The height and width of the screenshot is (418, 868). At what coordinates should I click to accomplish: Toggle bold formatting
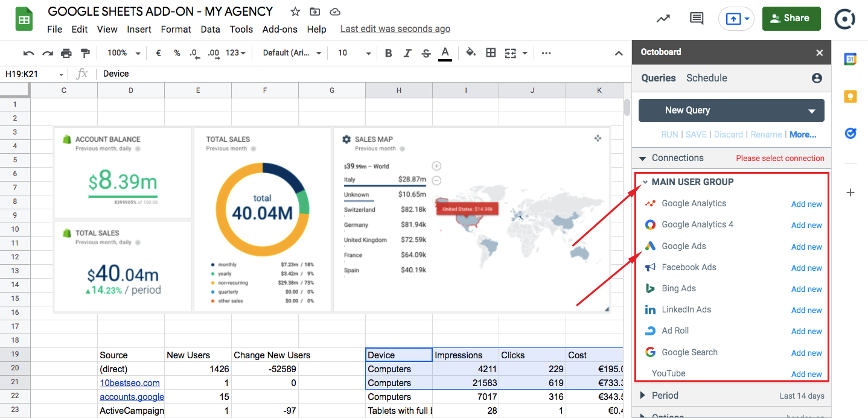click(388, 53)
